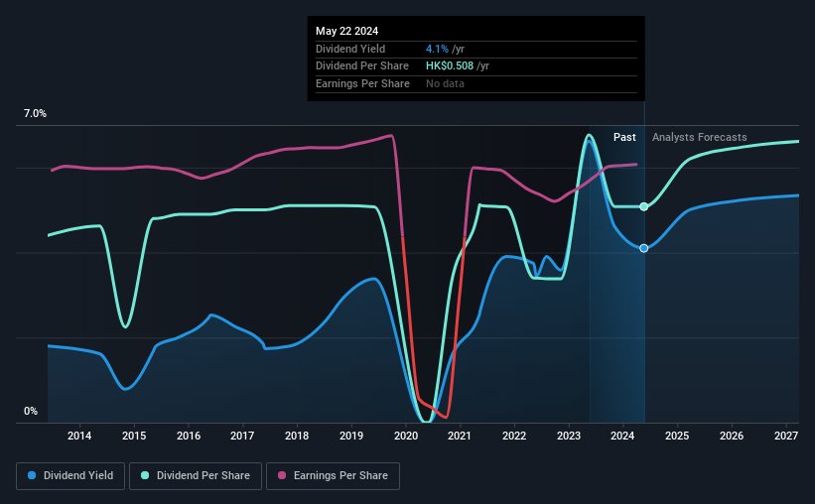Click the 2025 x-axis label
Image resolution: width=815 pixels, height=504 pixels.
click(677, 436)
